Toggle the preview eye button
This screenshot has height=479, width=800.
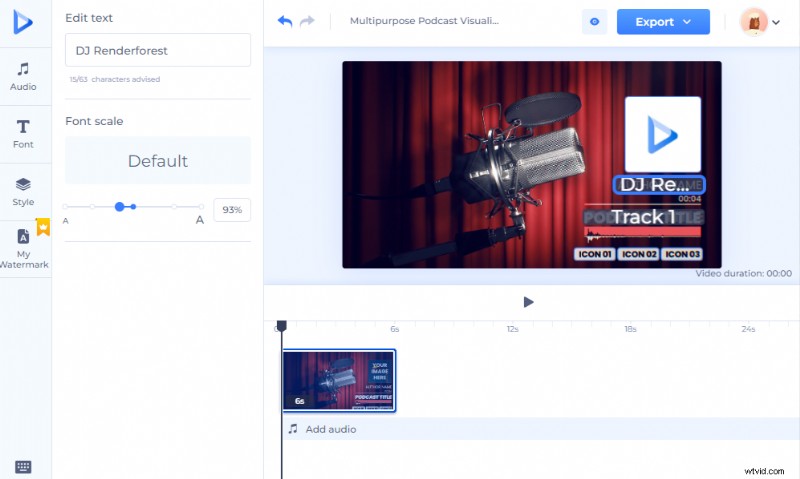(594, 22)
